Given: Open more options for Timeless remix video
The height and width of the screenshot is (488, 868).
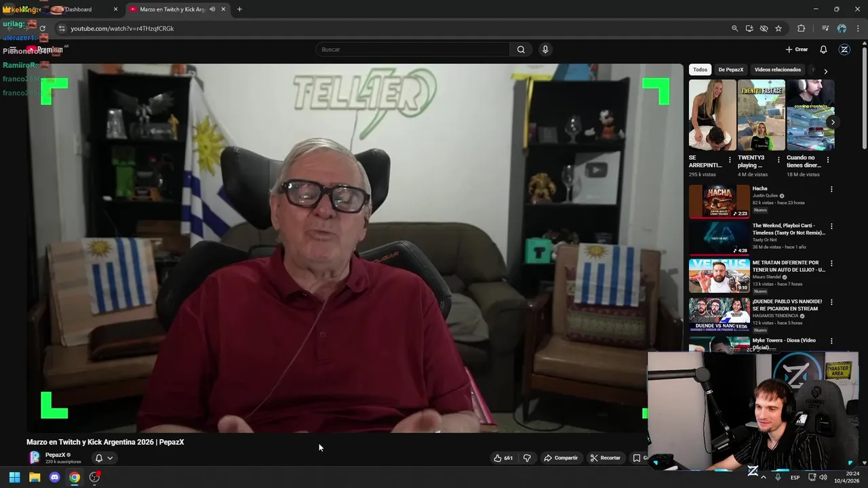Looking at the screenshot, I should pos(831,226).
